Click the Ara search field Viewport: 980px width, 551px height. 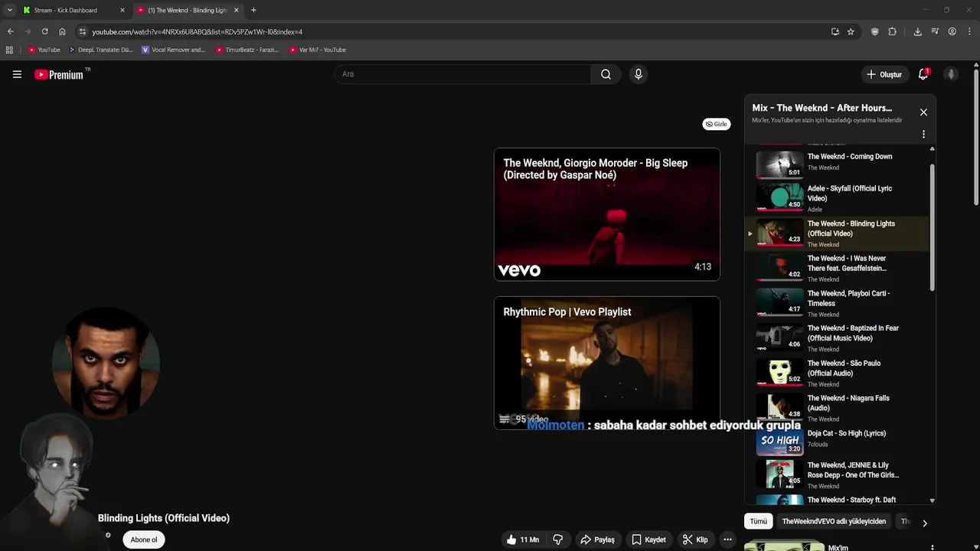pyautogui.click(x=462, y=74)
